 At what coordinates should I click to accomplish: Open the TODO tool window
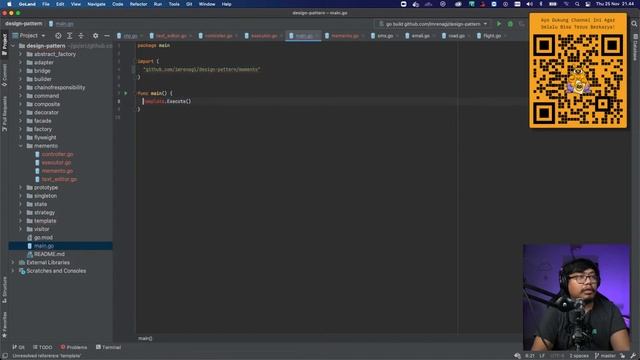pyautogui.click(x=42, y=347)
